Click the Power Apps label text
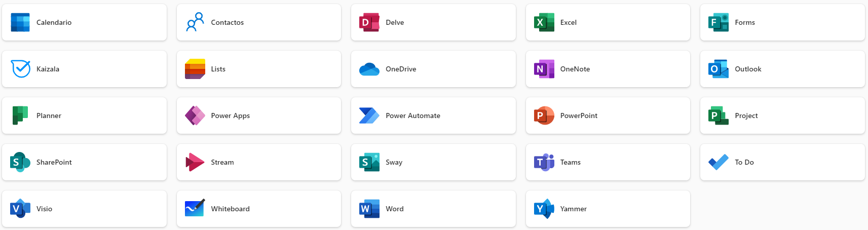Screen dimensions: 868x230 (x=230, y=116)
